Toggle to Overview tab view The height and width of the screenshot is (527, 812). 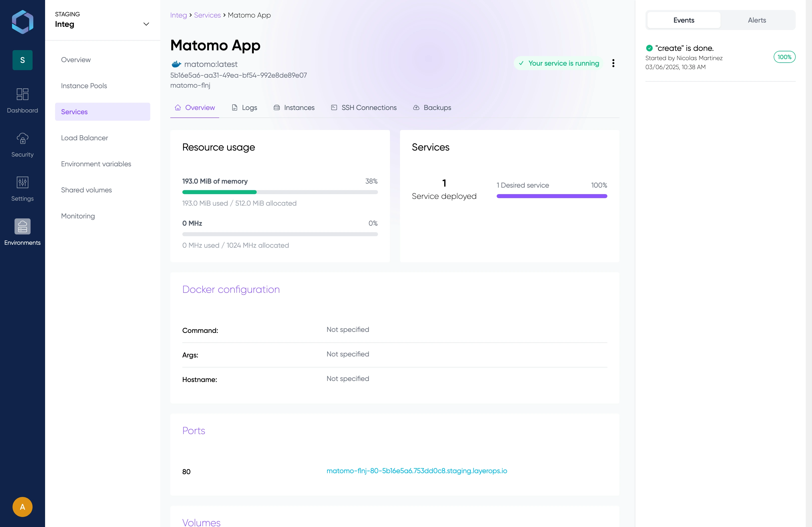(194, 107)
